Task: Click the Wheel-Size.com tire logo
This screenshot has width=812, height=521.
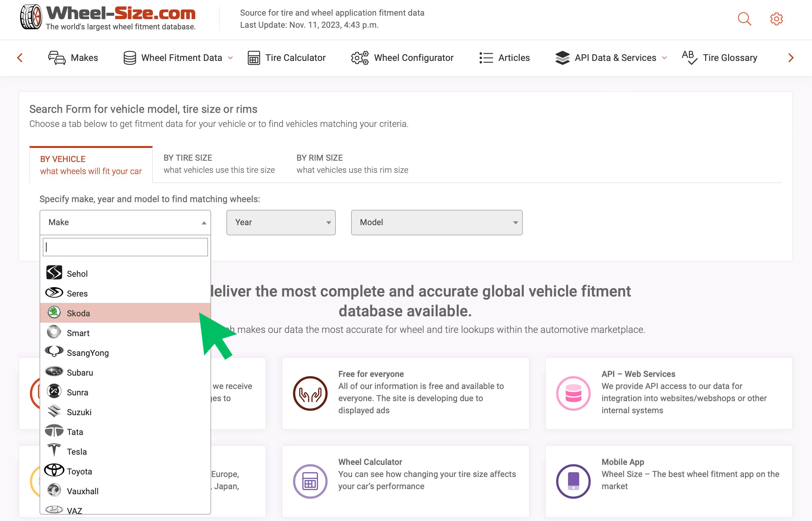Action: 31,17
